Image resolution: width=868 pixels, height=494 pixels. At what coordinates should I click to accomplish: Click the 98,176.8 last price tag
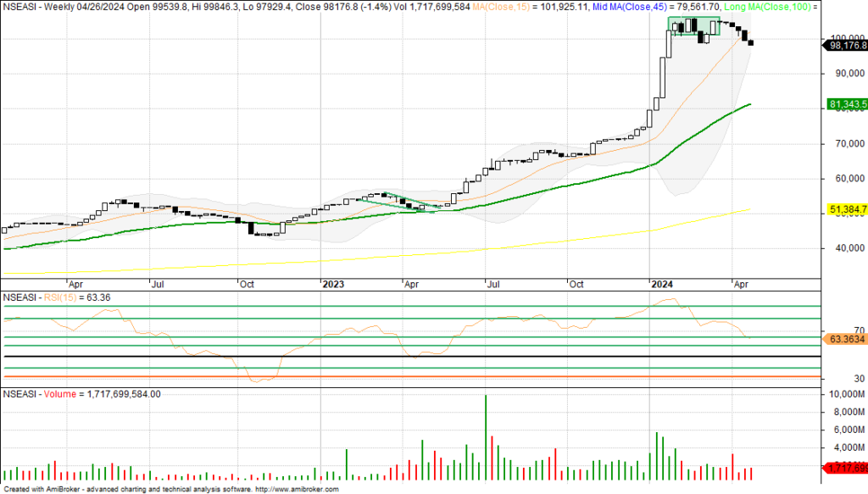click(x=844, y=46)
